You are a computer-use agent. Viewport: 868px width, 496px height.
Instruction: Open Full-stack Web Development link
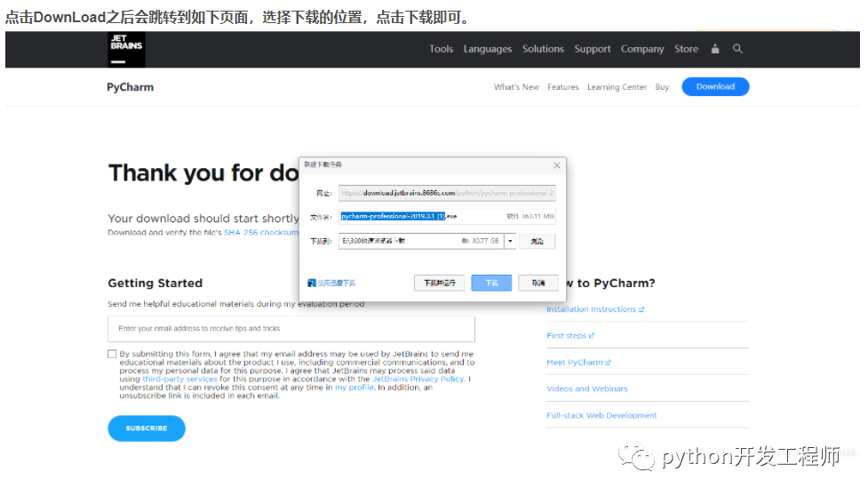tap(601, 416)
